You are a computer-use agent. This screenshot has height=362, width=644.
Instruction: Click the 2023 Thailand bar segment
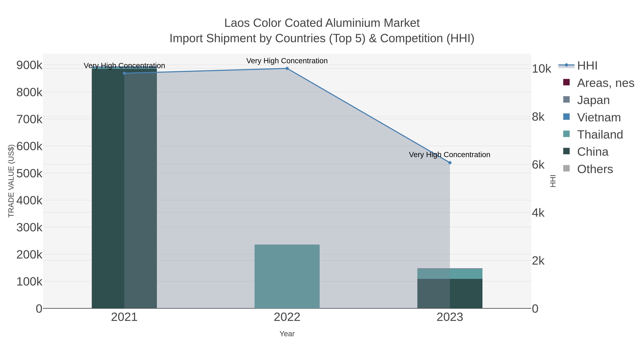pos(450,274)
